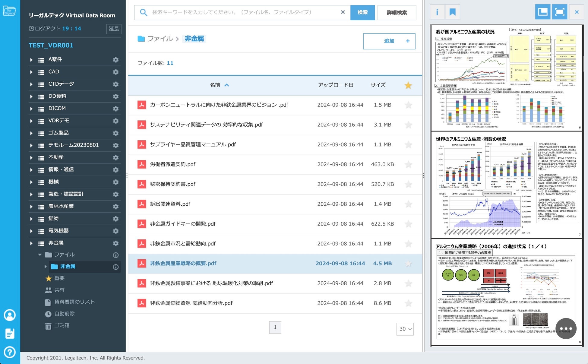This screenshot has height=364, width=588.
Task: Click user profile icon in left bar
Action: pos(10,315)
